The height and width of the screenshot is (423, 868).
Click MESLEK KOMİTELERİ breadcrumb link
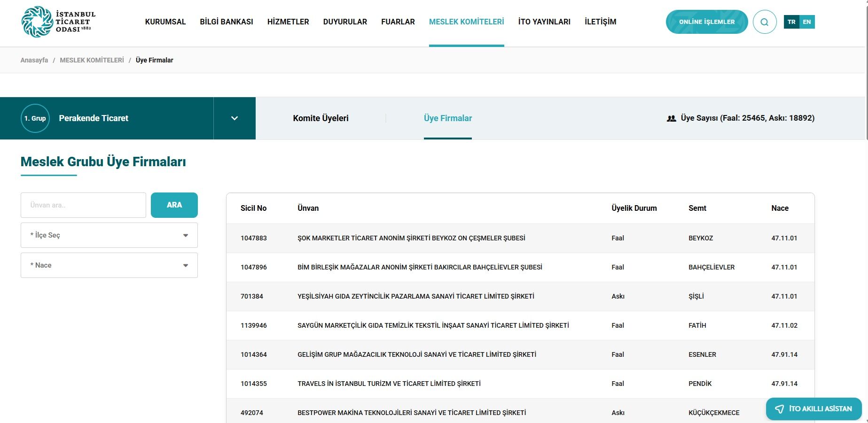coord(92,60)
